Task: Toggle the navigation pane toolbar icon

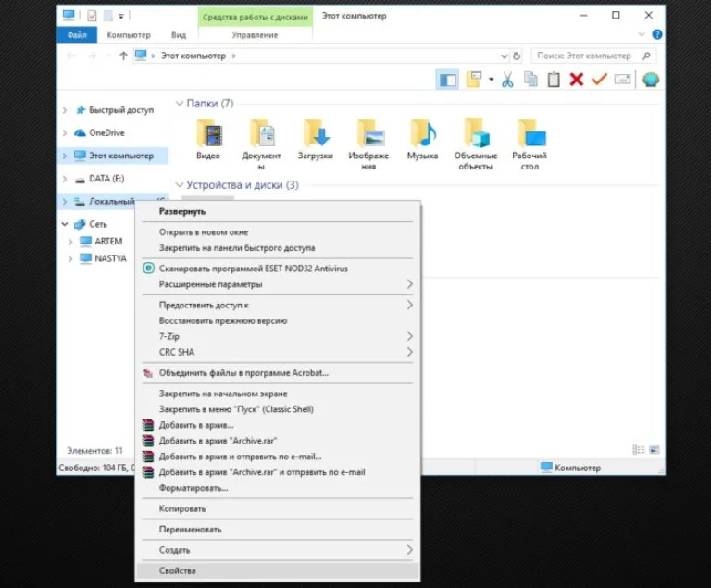Action: 447,80
